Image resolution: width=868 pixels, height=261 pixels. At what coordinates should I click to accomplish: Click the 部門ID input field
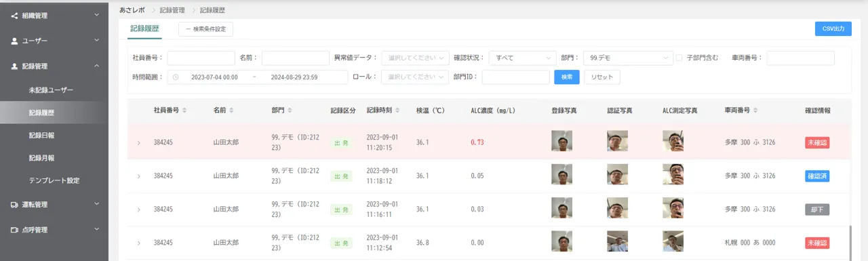(x=515, y=77)
